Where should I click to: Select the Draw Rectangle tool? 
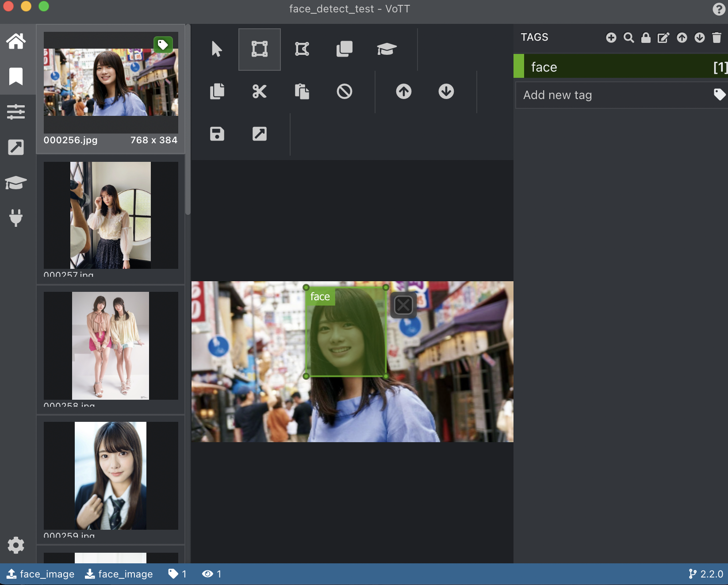tap(260, 49)
